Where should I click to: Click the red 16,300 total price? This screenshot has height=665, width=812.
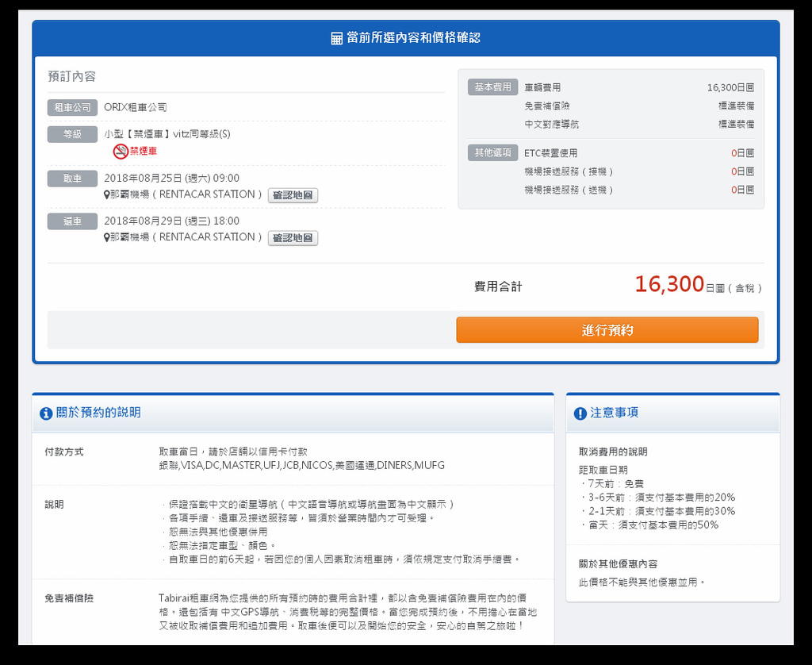(x=669, y=284)
